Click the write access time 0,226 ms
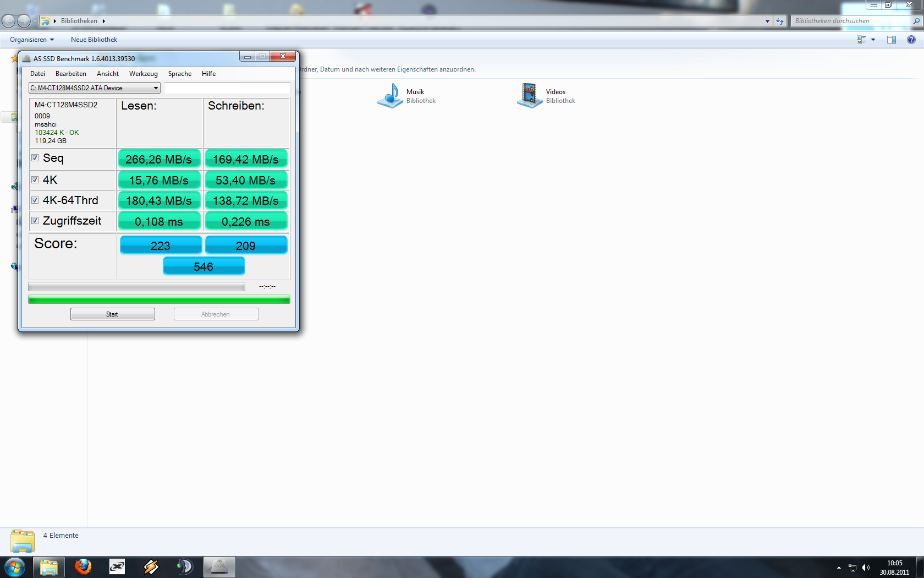Image resolution: width=924 pixels, height=578 pixels. click(246, 221)
